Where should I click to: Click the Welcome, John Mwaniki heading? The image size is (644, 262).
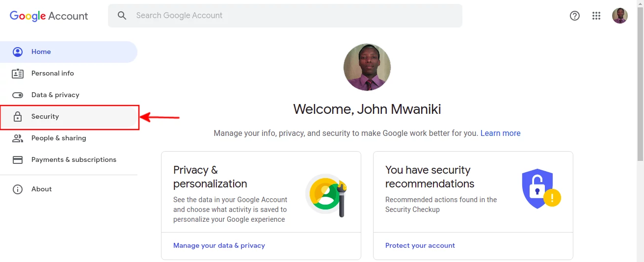tap(367, 109)
